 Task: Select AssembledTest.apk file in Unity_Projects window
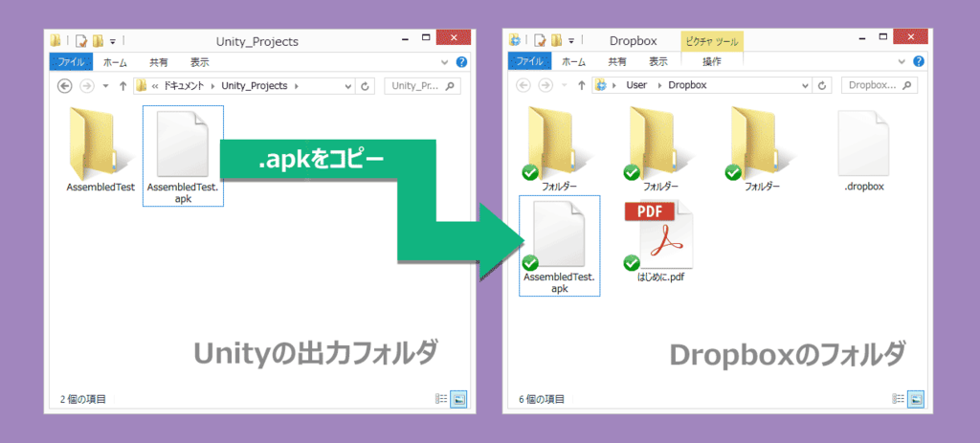(183, 156)
